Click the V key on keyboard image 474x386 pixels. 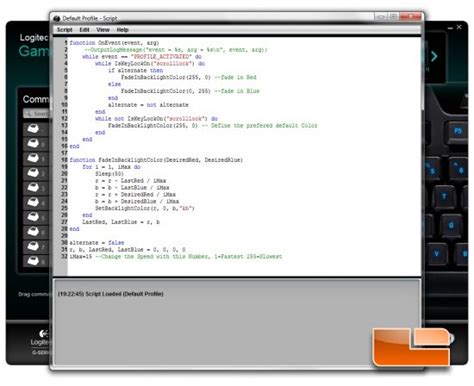tap(437, 254)
